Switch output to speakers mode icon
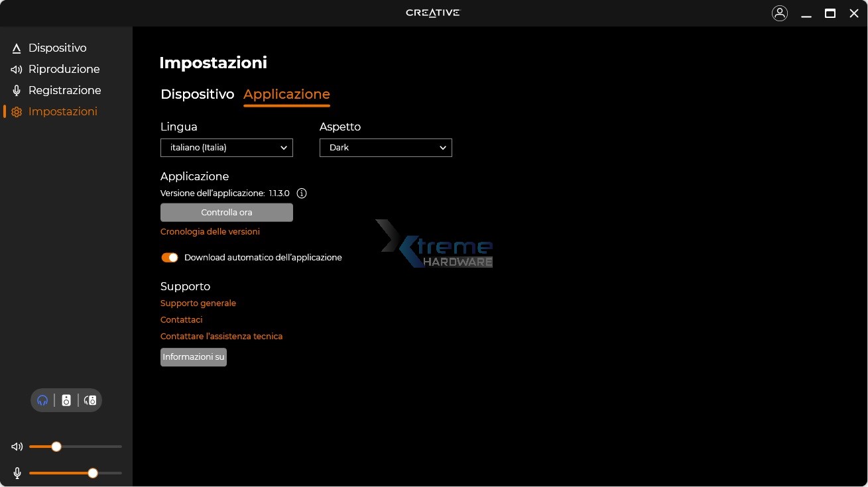 coord(66,400)
